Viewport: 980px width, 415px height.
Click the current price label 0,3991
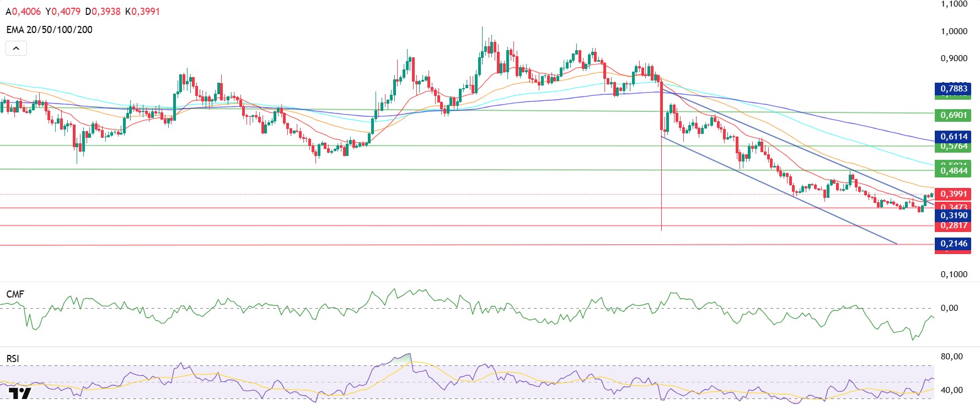(x=954, y=194)
